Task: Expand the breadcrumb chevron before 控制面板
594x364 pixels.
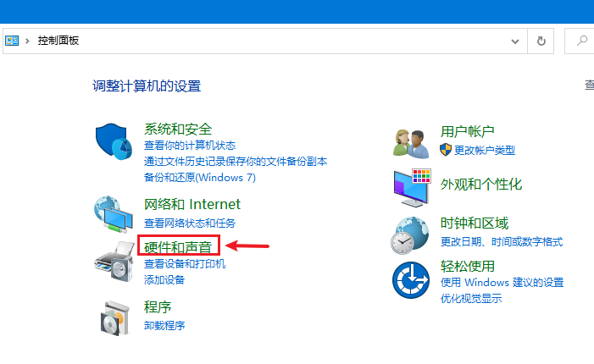Action: (x=27, y=41)
